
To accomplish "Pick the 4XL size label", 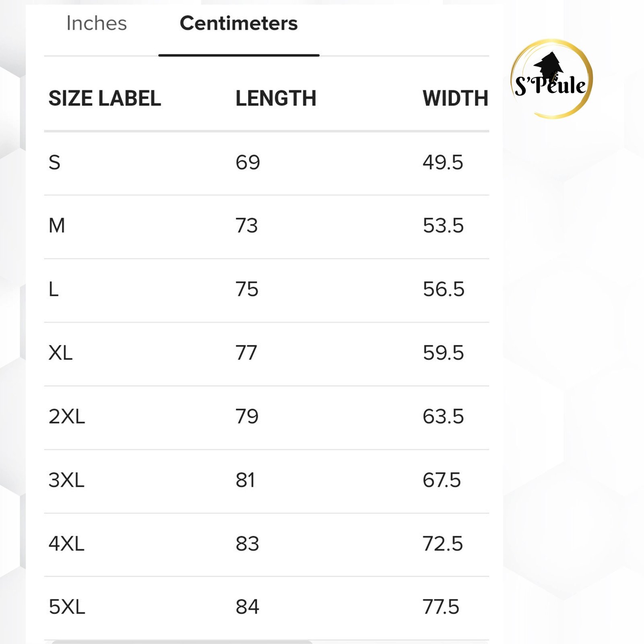I will 66,544.
